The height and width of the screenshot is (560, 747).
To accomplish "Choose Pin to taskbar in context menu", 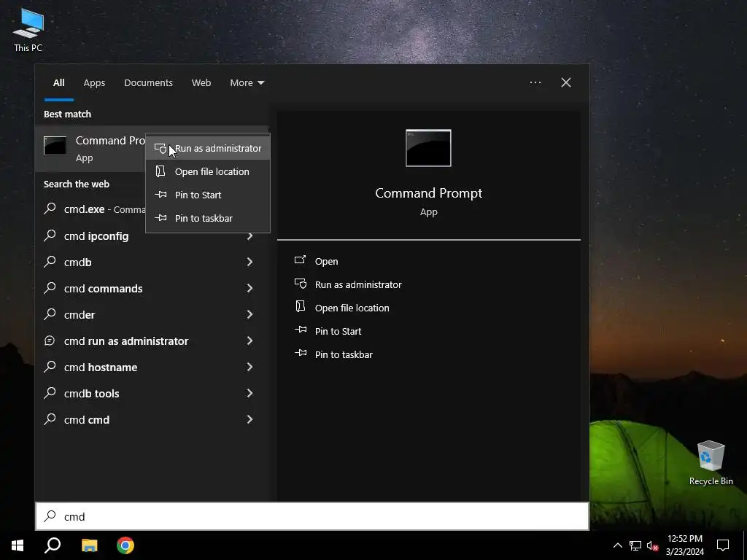I will coord(208,218).
